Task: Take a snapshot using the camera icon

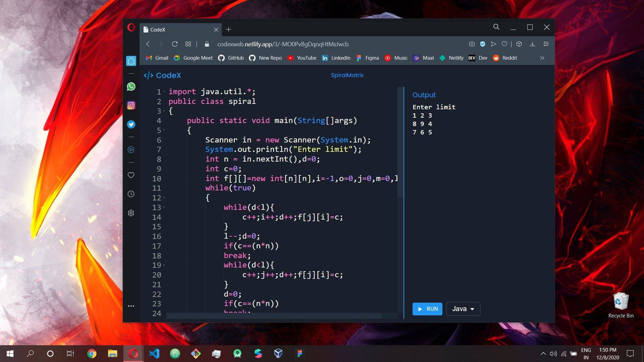Action: pos(472,44)
